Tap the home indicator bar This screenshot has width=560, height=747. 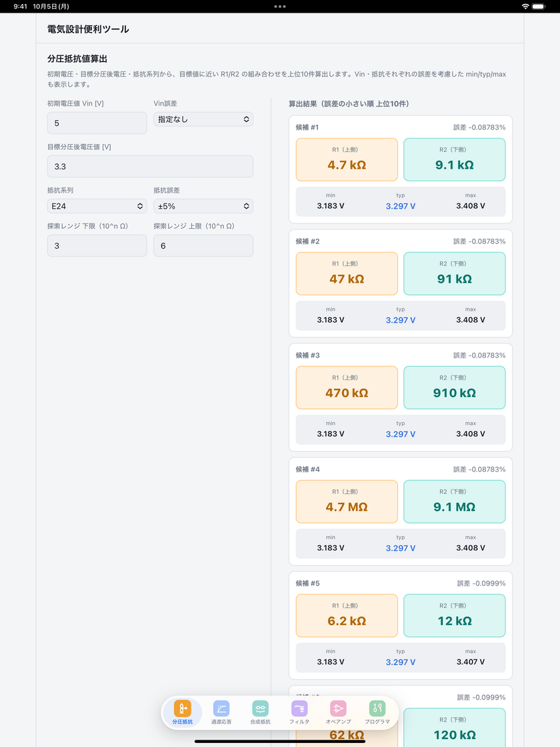(x=280, y=741)
